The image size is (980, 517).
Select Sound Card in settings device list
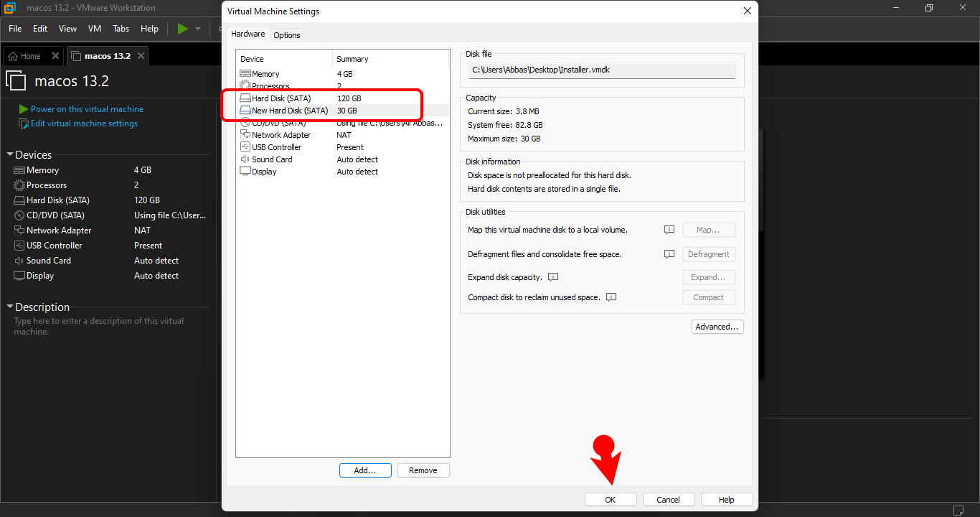(x=342, y=159)
